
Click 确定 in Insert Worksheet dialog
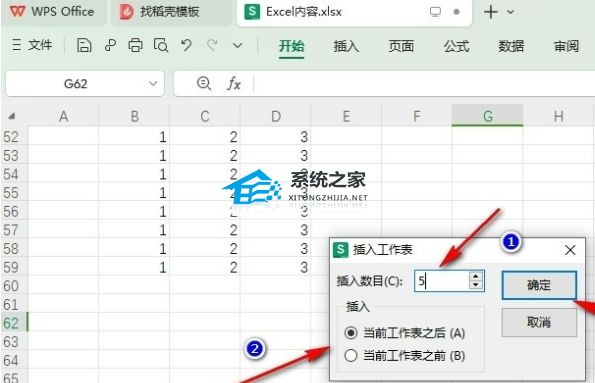(x=539, y=285)
